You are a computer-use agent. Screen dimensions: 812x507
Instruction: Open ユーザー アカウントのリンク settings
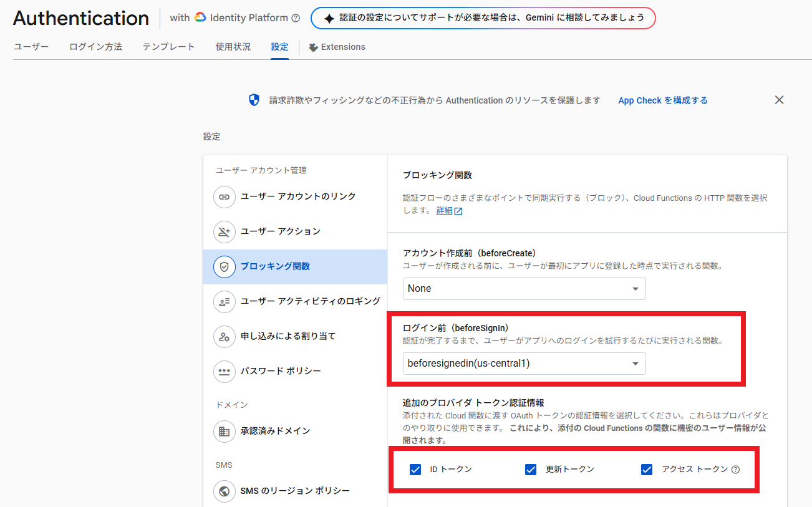[295, 196]
